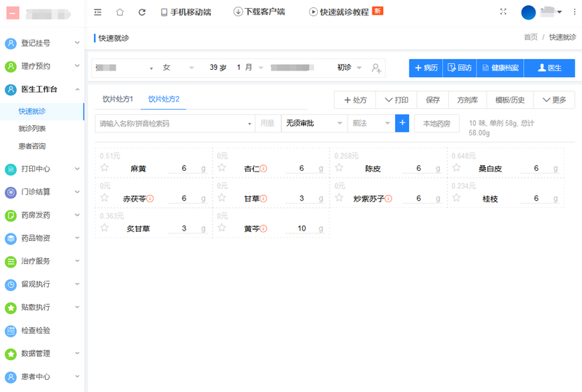This screenshot has height=392, width=582.
Task: Open the 更多 dropdown button
Action: point(554,100)
